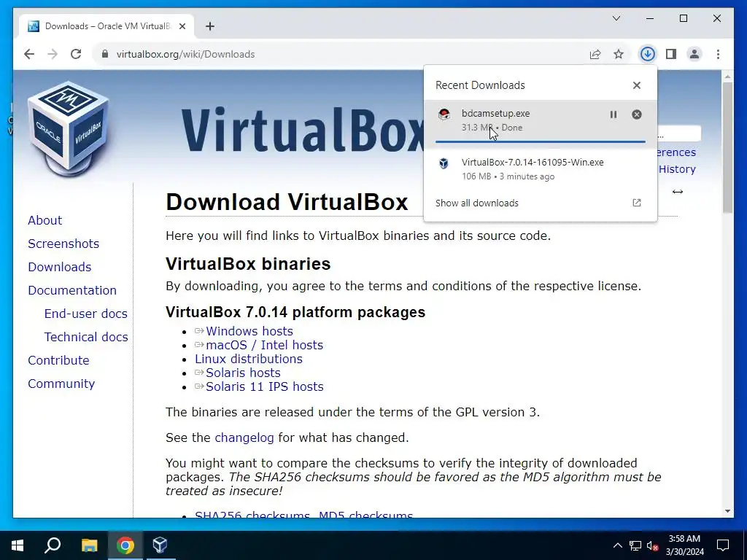This screenshot has height=560, width=747.
Task: Click the History link
Action: point(677,169)
